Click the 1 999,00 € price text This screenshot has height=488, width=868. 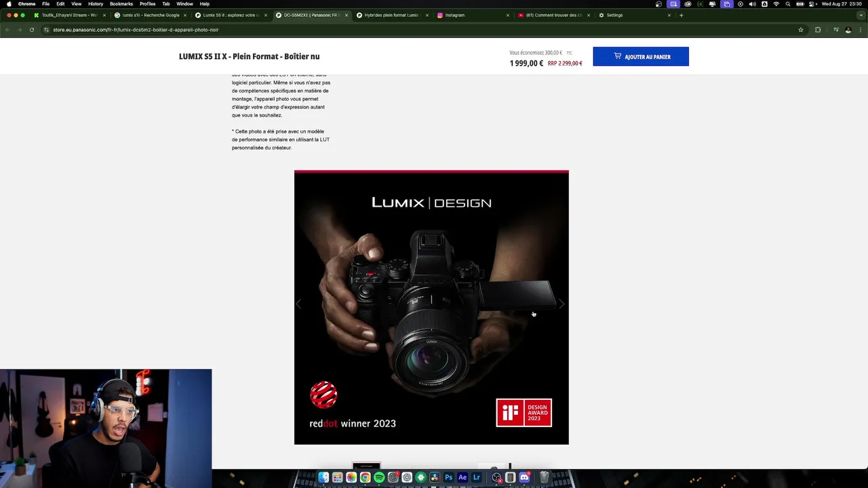(526, 63)
